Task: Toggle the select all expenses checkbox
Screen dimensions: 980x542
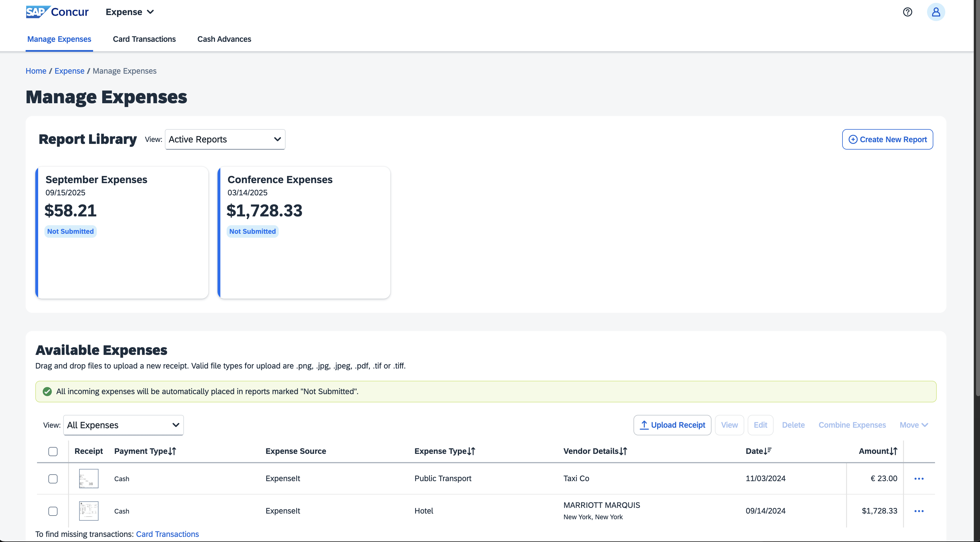Action: click(53, 452)
